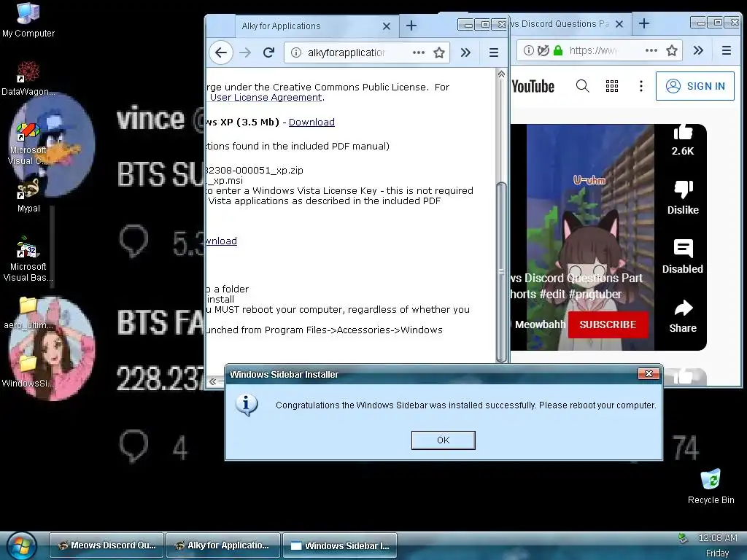Click the second partially visible download link
Screen dimensions: 747x560
point(222,241)
